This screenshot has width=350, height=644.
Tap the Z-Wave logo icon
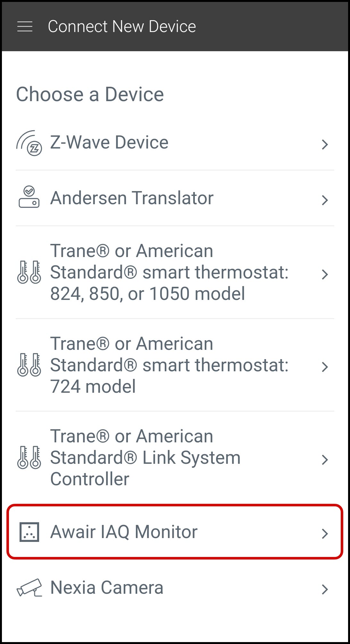(29, 143)
